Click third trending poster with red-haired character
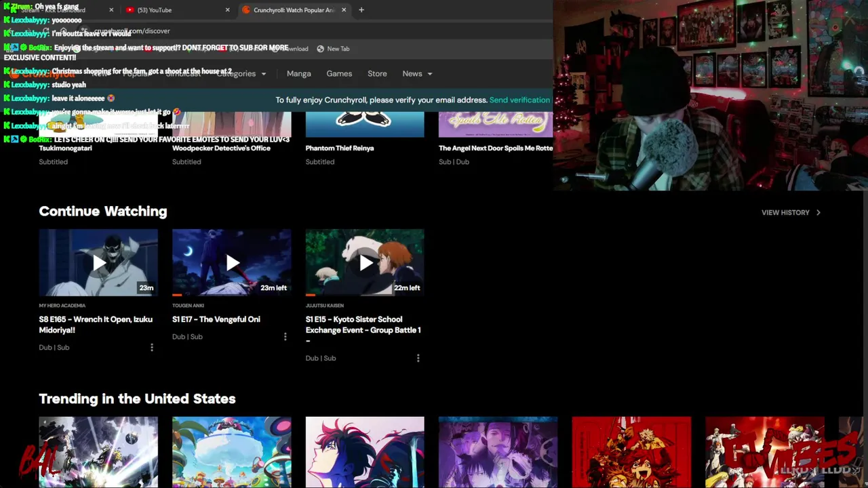Image resolution: width=868 pixels, height=488 pixels. (x=365, y=452)
